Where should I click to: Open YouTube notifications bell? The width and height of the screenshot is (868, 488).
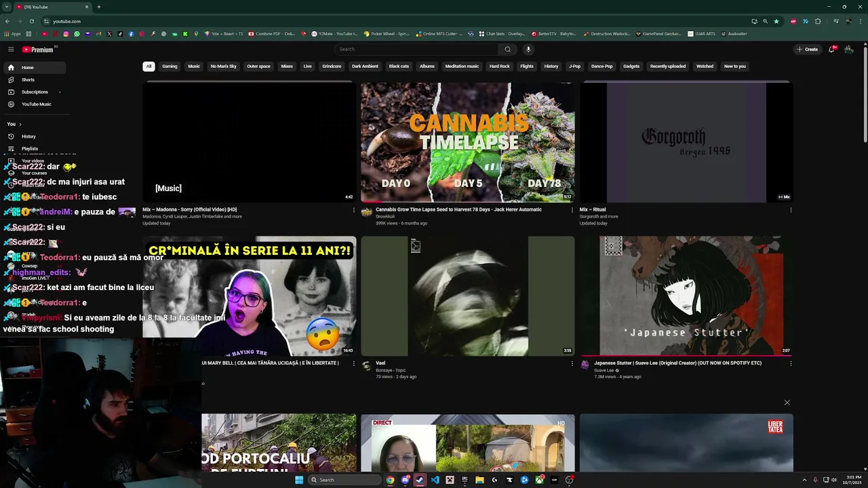[831, 49]
